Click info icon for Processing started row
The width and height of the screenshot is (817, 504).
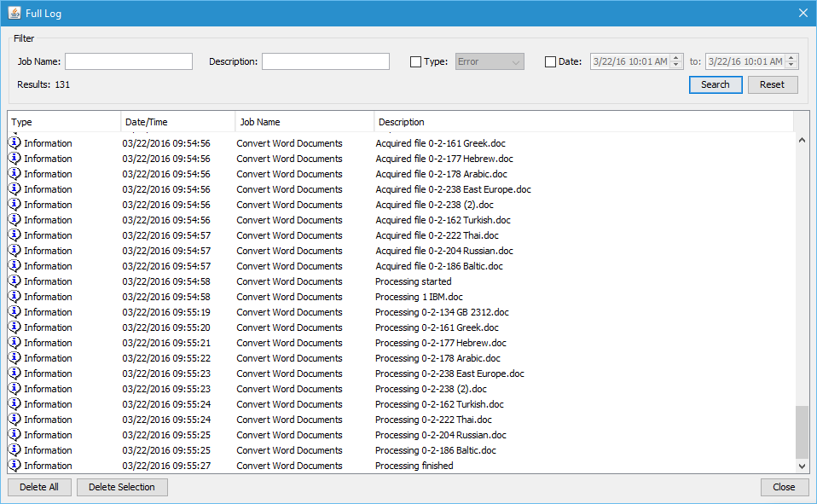pos(14,281)
